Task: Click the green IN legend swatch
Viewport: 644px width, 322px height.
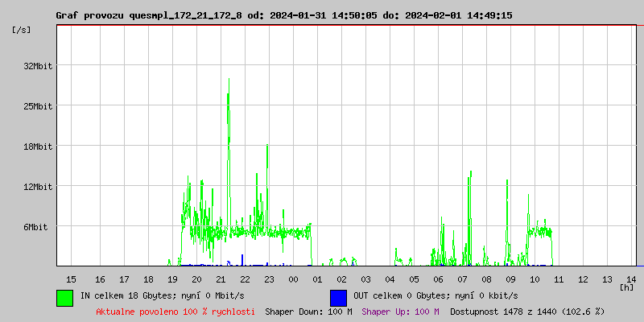Action: click(x=64, y=297)
